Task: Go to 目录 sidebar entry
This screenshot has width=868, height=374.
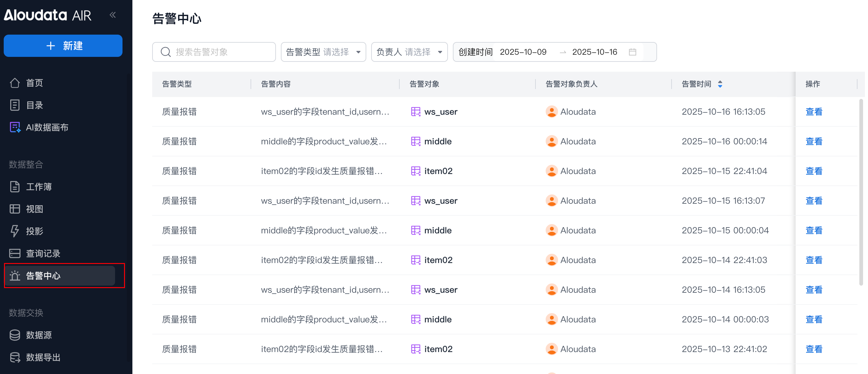Action: tap(34, 105)
